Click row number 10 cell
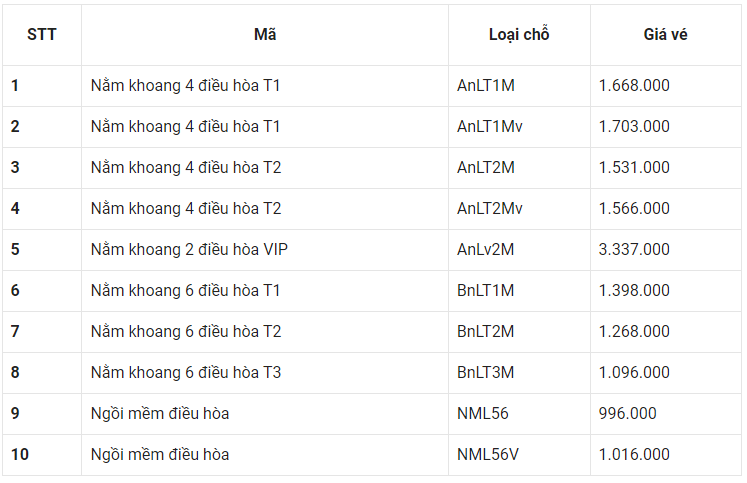The image size is (747, 483). pos(20,455)
